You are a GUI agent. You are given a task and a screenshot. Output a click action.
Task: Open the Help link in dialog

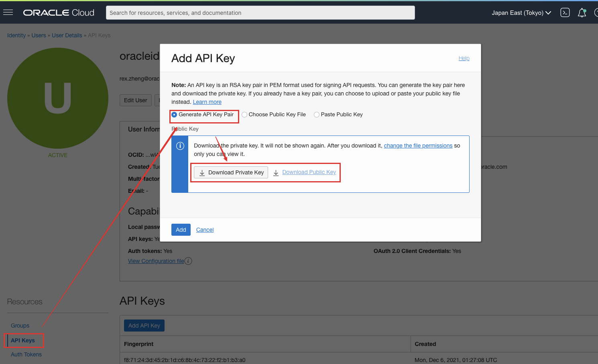[x=464, y=58]
